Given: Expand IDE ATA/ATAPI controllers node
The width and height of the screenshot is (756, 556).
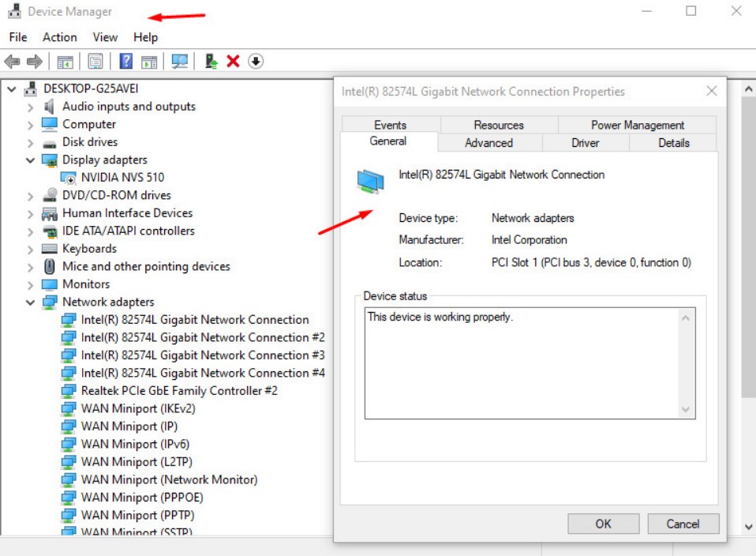Looking at the screenshot, I should (x=30, y=231).
